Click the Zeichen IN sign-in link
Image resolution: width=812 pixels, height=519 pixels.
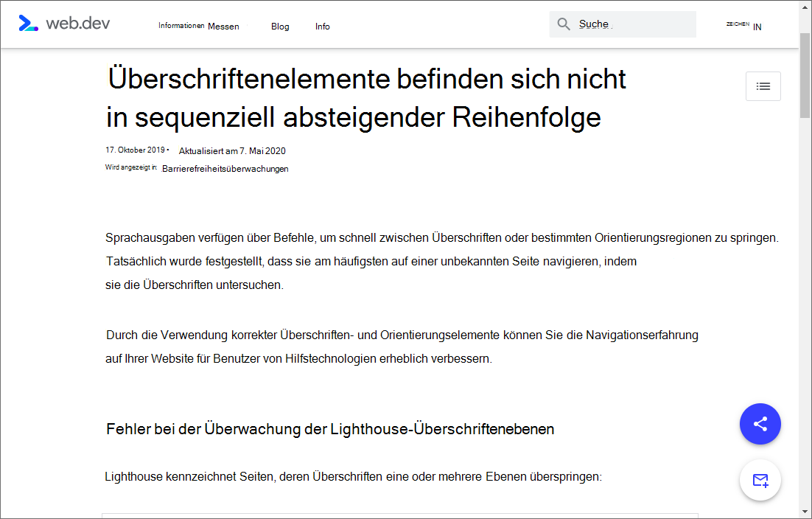(x=743, y=24)
